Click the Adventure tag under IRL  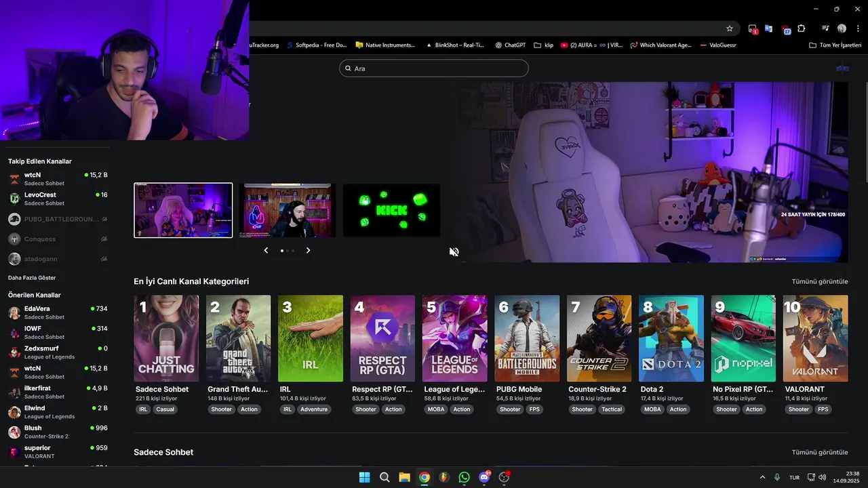[314, 409]
